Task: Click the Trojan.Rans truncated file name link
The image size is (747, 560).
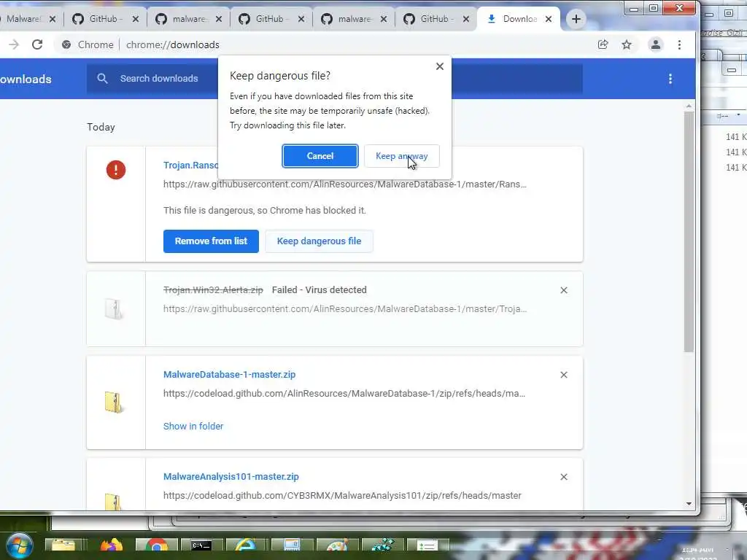Action: [190, 166]
